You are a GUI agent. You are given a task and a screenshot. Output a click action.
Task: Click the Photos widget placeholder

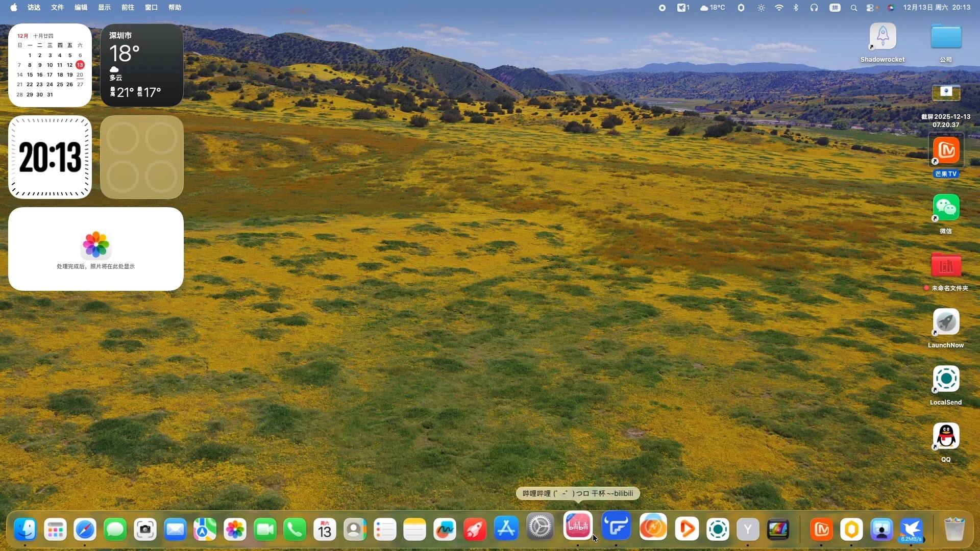[96, 249]
